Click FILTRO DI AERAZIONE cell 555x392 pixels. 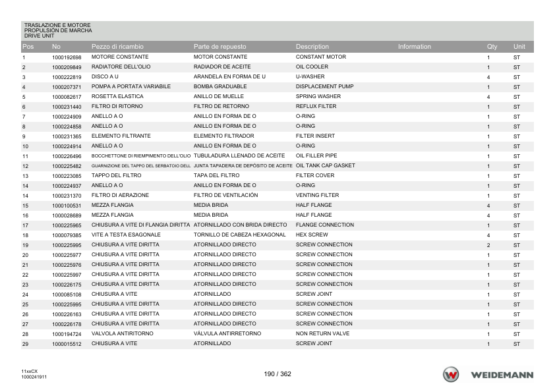120,195
